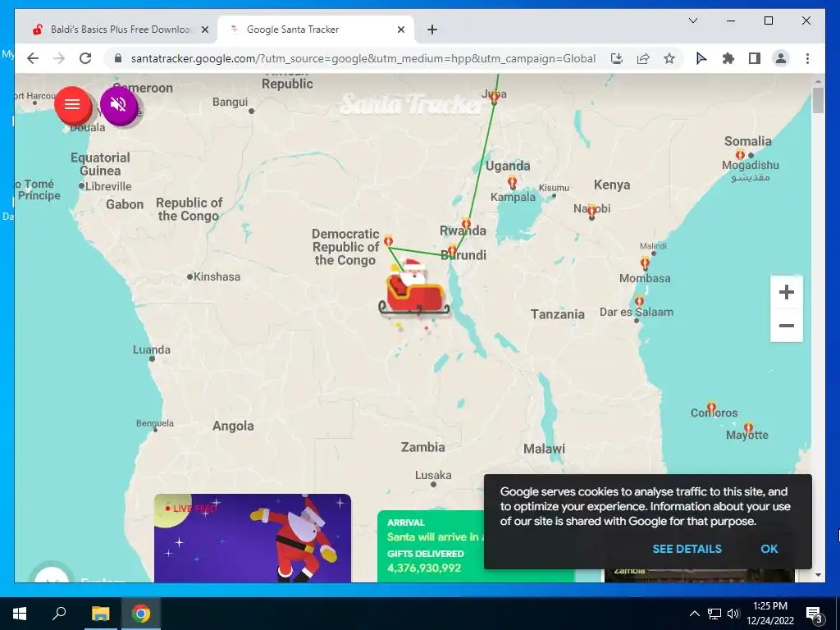Screen dimensions: 840x630
Task: Close the Google Santa Tracker tab
Action: (x=400, y=30)
